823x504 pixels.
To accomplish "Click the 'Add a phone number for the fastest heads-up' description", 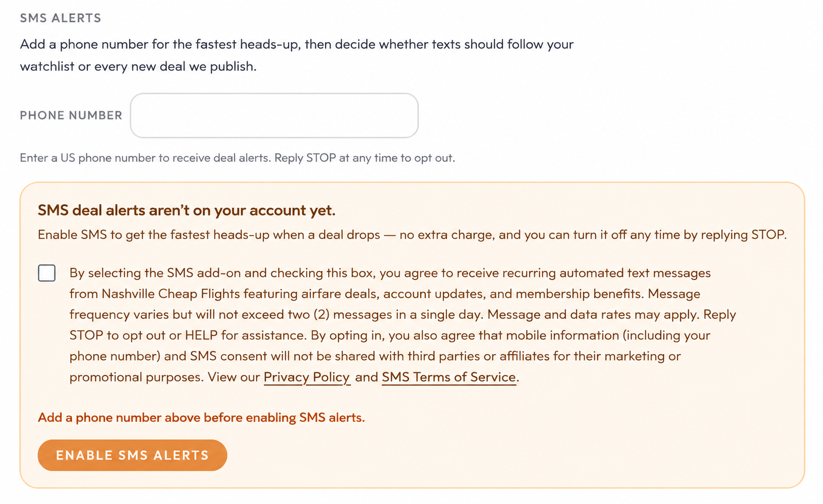I will pyautogui.click(x=297, y=55).
